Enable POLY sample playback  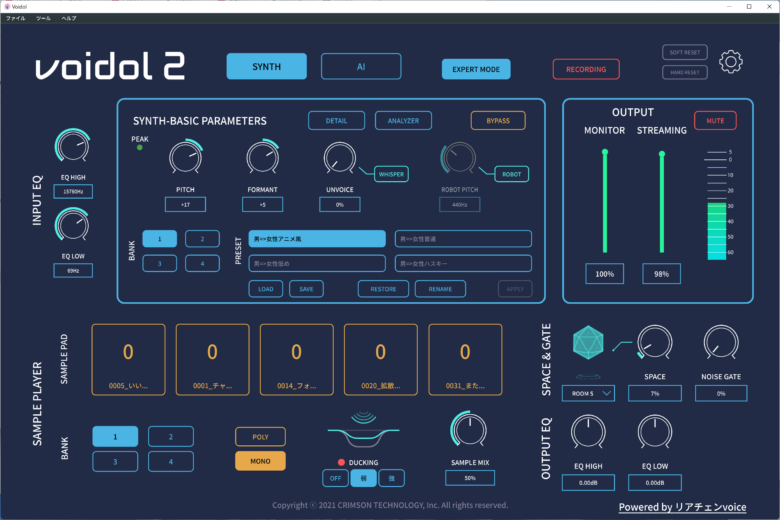260,437
